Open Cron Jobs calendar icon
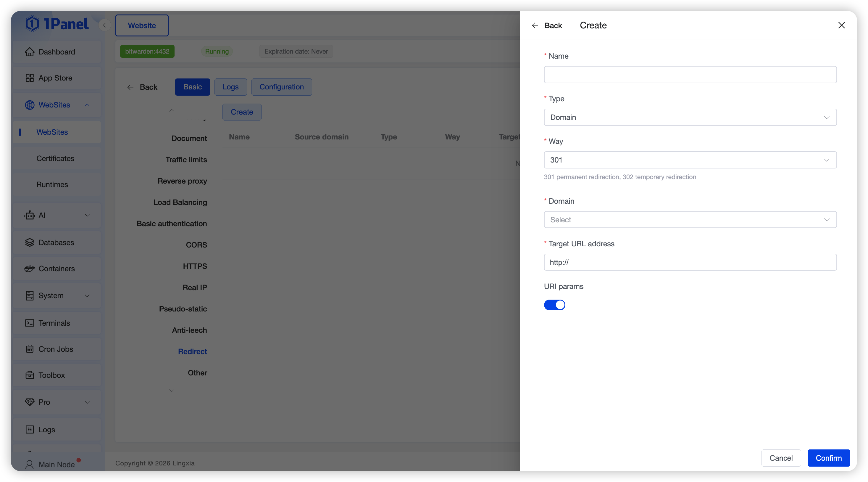 pos(30,349)
